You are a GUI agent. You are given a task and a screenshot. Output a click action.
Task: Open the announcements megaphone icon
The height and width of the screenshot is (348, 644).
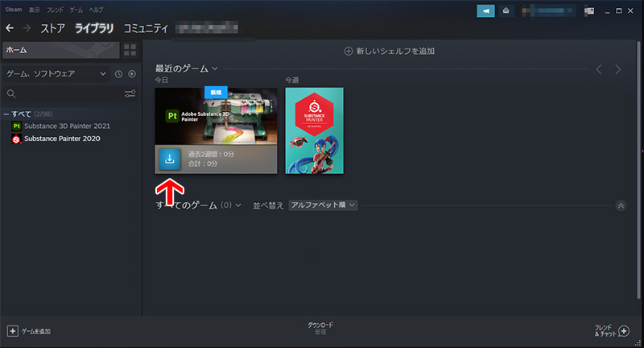pos(485,11)
